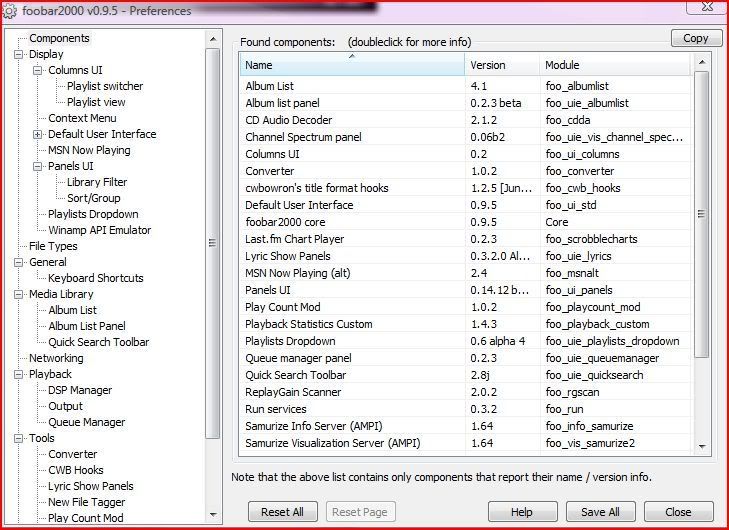Click the components list scroll-up arrow
This screenshot has height=530, width=729.
(x=702, y=62)
